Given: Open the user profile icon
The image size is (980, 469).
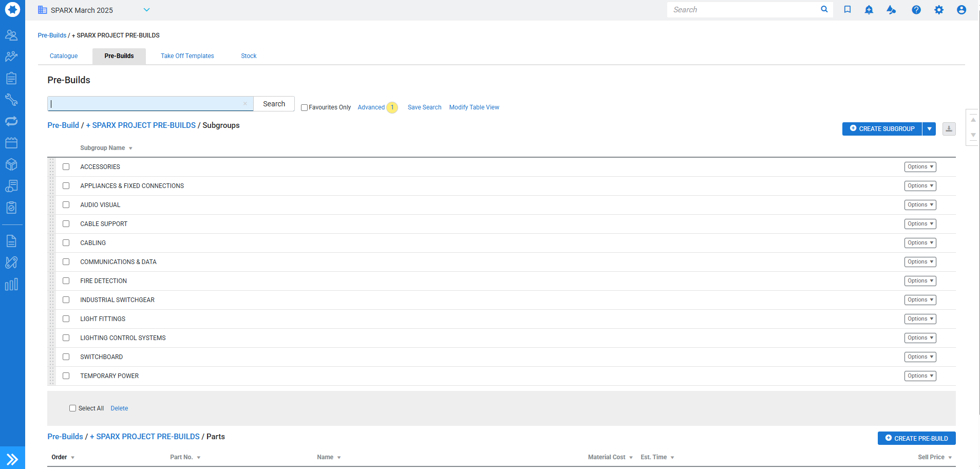Looking at the screenshot, I should tap(961, 10).
